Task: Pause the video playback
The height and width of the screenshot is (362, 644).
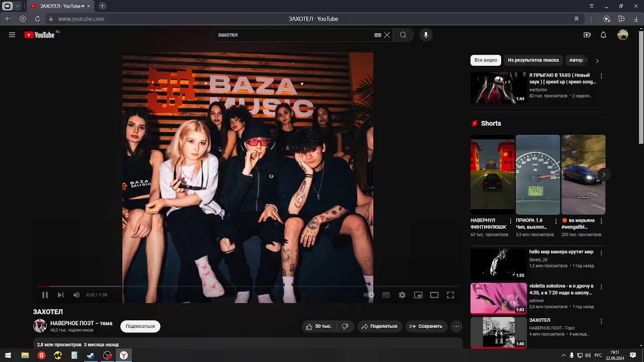Action: 45,295
